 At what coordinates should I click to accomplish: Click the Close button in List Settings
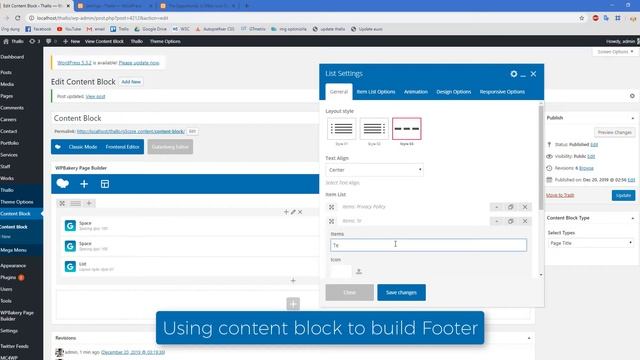[x=349, y=293]
